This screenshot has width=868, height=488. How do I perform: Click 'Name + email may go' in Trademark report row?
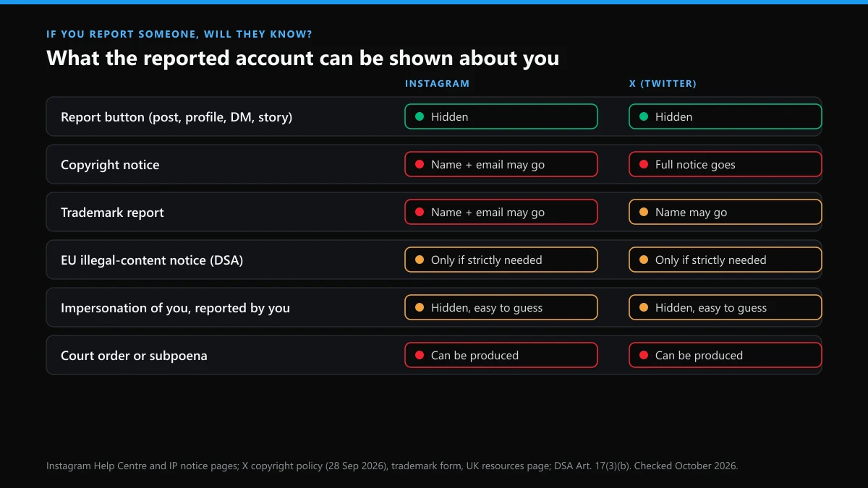coord(501,212)
